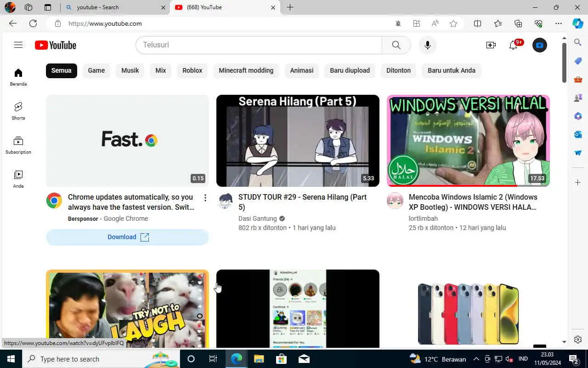Open the Fast Chrome ad thumbnail
The image size is (588, 368).
pos(128,141)
